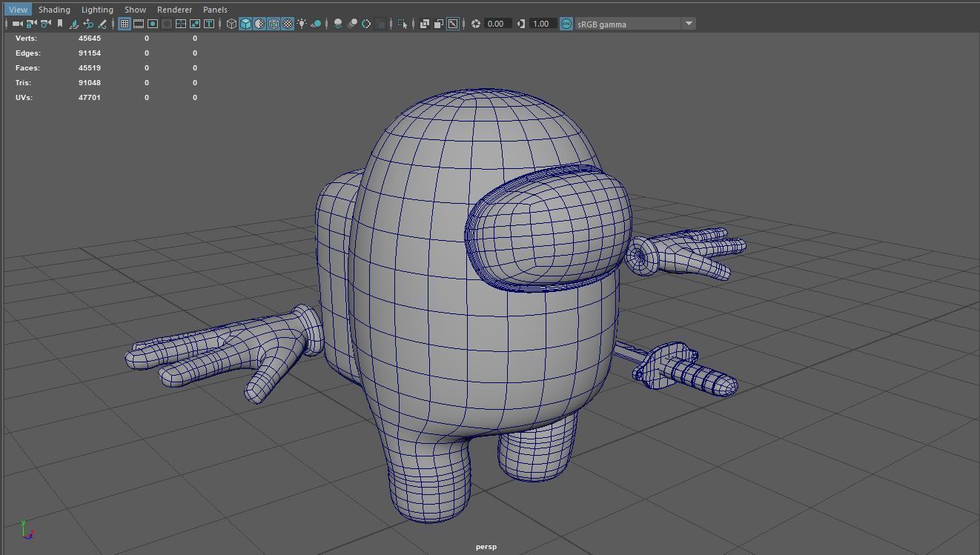The height and width of the screenshot is (555, 980).
Task: Click the Smooth Shade All icon
Action: pyautogui.click(x=245, y=24)
